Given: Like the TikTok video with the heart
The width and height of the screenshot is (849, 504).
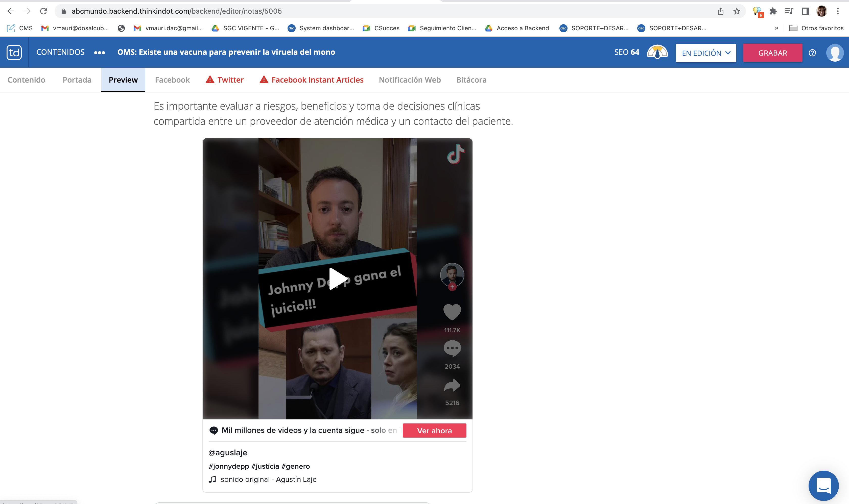Looking at the screenshot, I should (452, 312).
